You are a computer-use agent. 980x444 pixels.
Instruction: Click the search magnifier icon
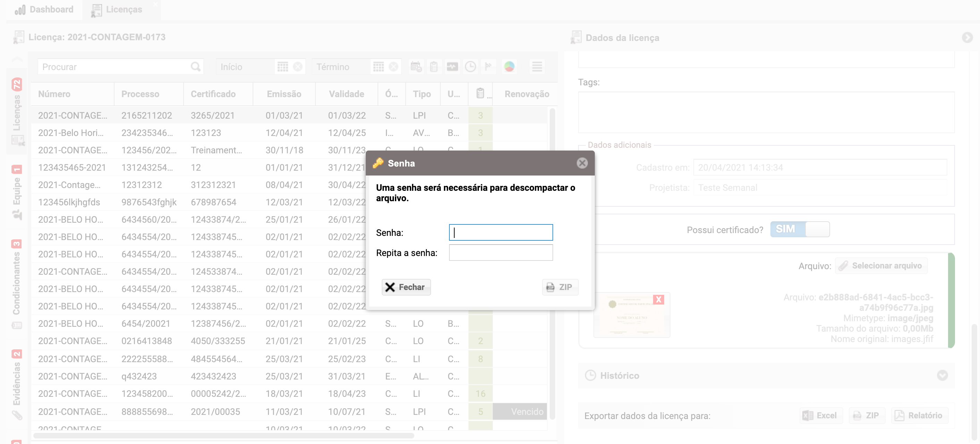click(195, 67)
